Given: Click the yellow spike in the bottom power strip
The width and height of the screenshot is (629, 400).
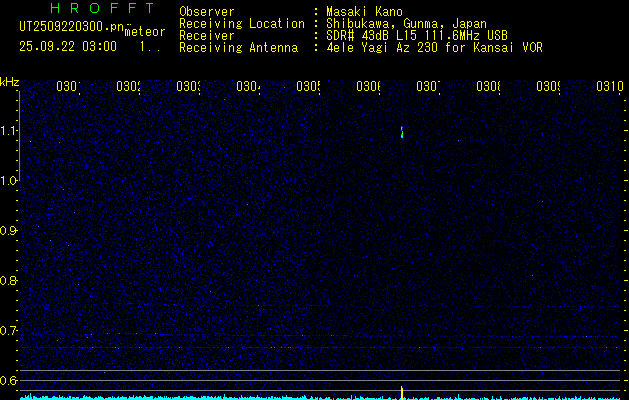Looking at the screenshot, I should [402, 393].
